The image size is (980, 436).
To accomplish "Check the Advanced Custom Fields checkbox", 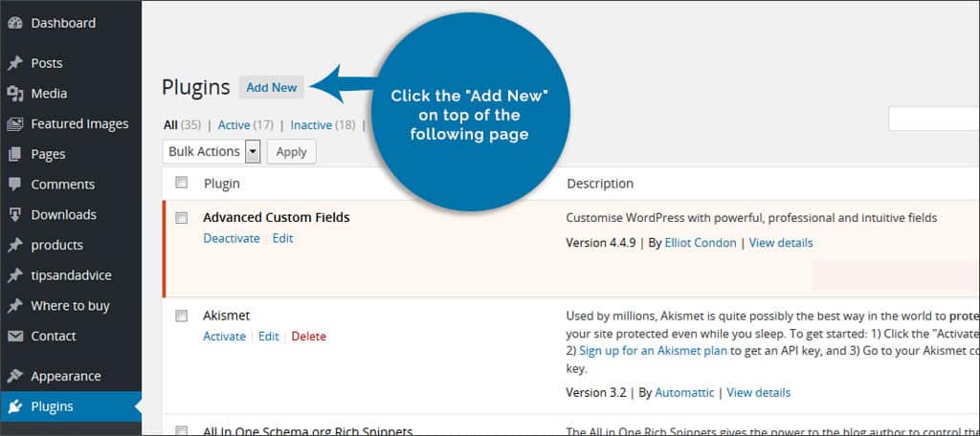I will tap(181, 218).
